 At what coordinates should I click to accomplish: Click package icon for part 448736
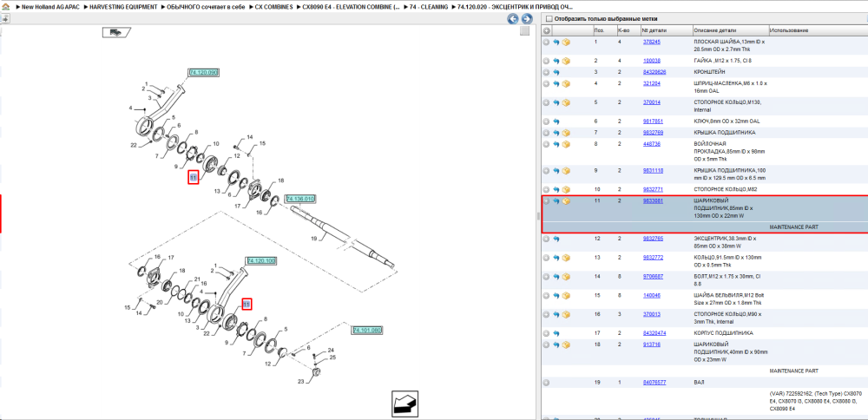(x=566, y=144)
